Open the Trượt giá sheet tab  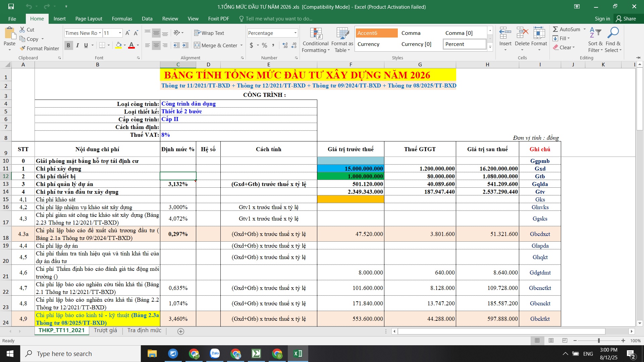[105, 330]
